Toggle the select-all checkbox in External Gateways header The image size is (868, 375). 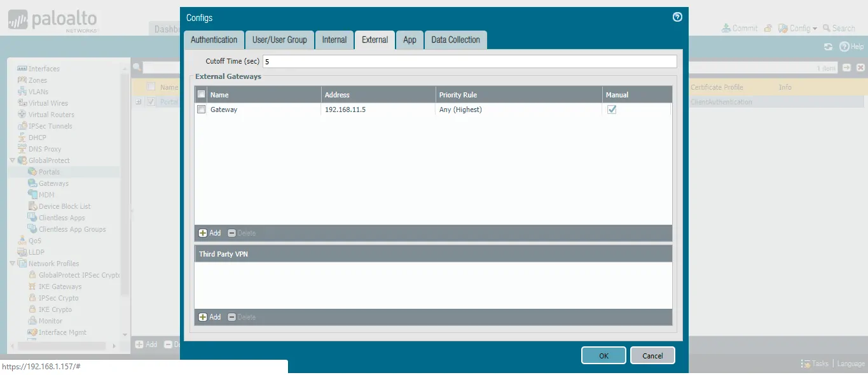click(x=202, y=95)
